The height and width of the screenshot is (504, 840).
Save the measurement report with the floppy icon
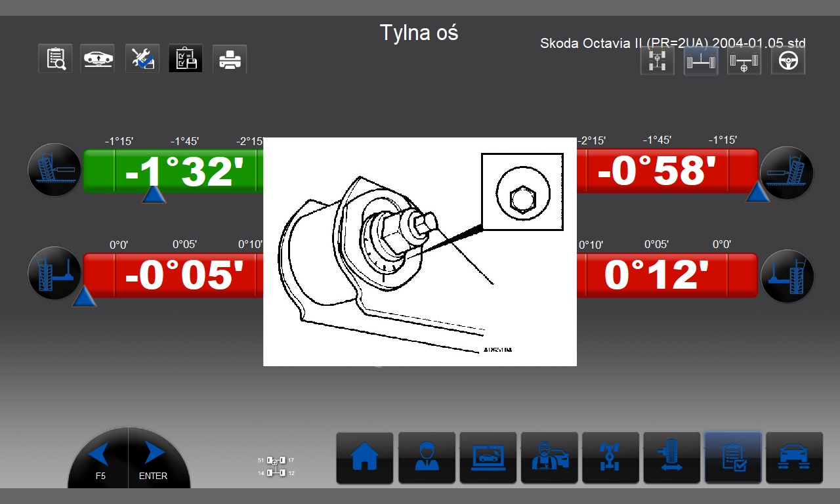[186, 58]
